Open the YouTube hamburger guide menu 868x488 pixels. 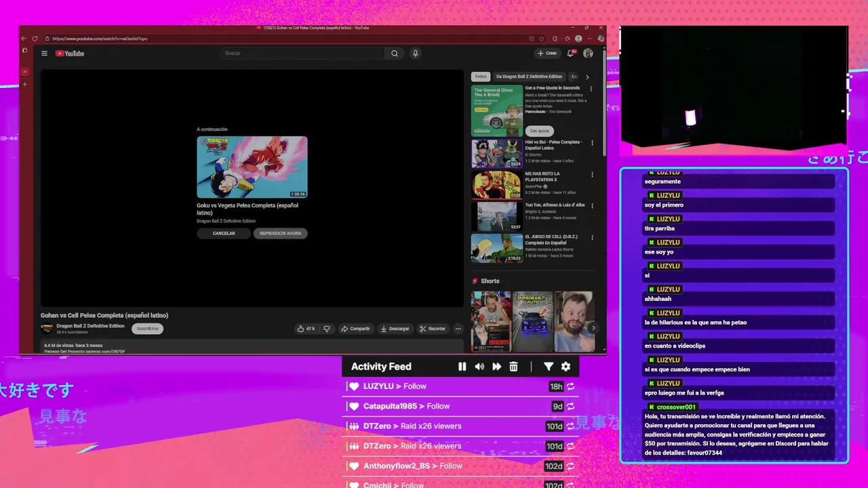tap(44, 54)
